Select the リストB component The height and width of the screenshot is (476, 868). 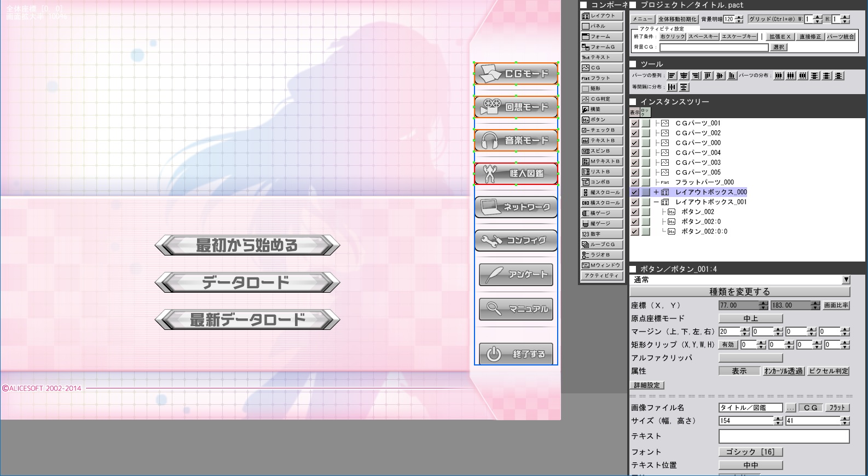(x=602, y=172)
